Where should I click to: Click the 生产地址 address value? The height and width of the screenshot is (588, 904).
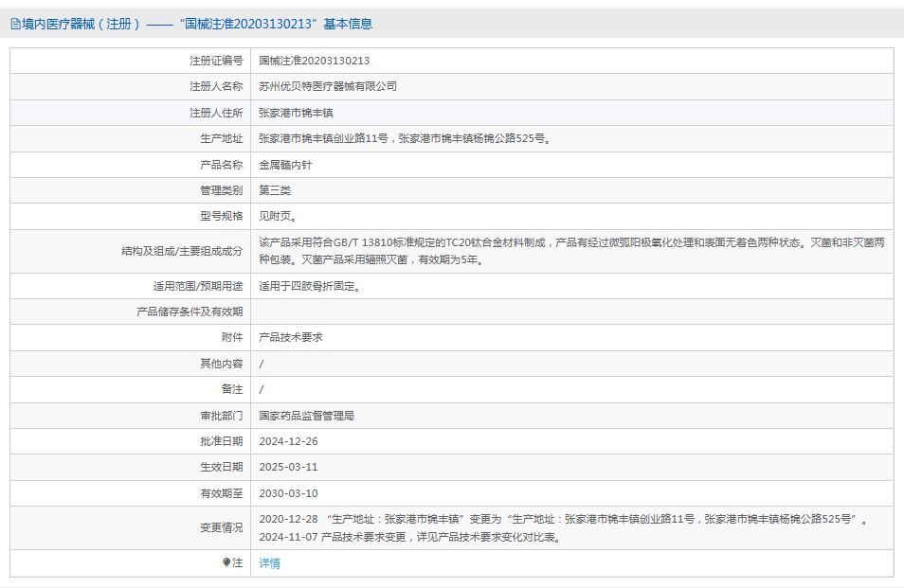(x=405, y=138)
